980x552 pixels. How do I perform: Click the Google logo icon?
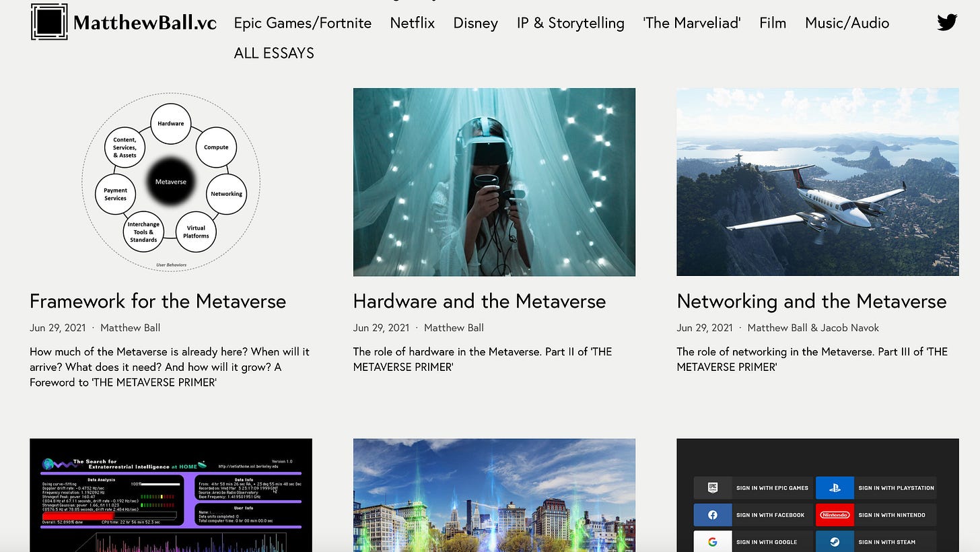coord(713,542)
